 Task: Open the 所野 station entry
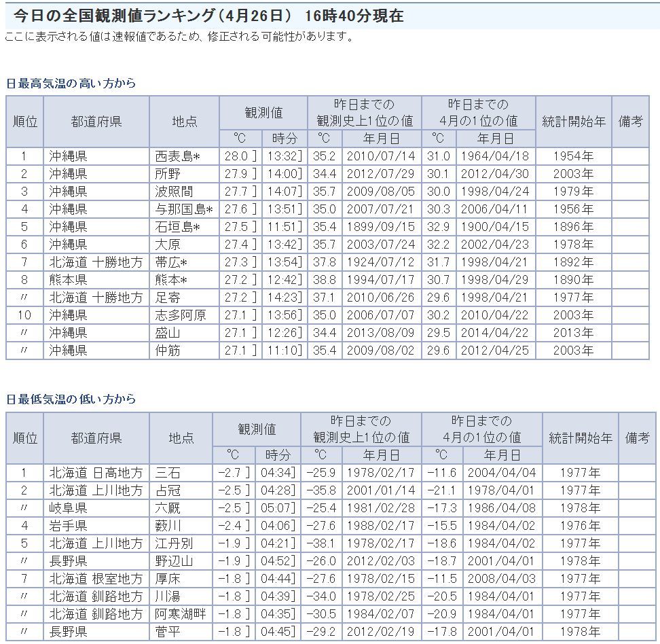(x=168, y=174)
